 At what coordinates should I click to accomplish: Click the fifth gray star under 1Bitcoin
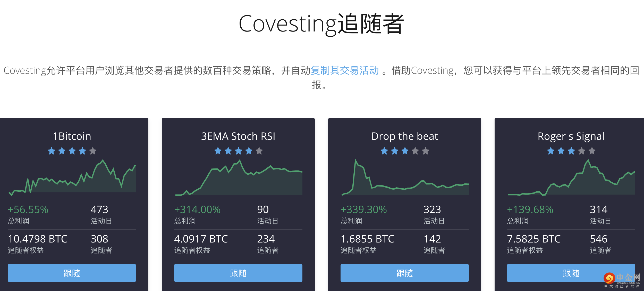pos(93,151)
